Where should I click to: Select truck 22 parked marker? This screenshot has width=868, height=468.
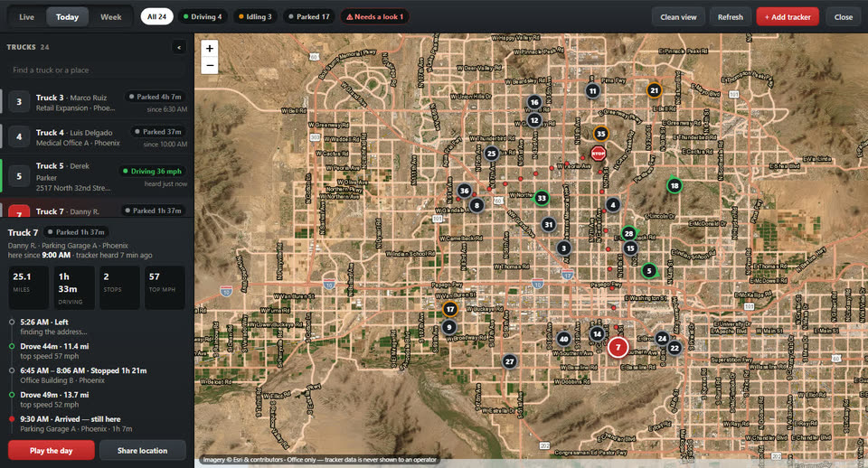point(675,348)
